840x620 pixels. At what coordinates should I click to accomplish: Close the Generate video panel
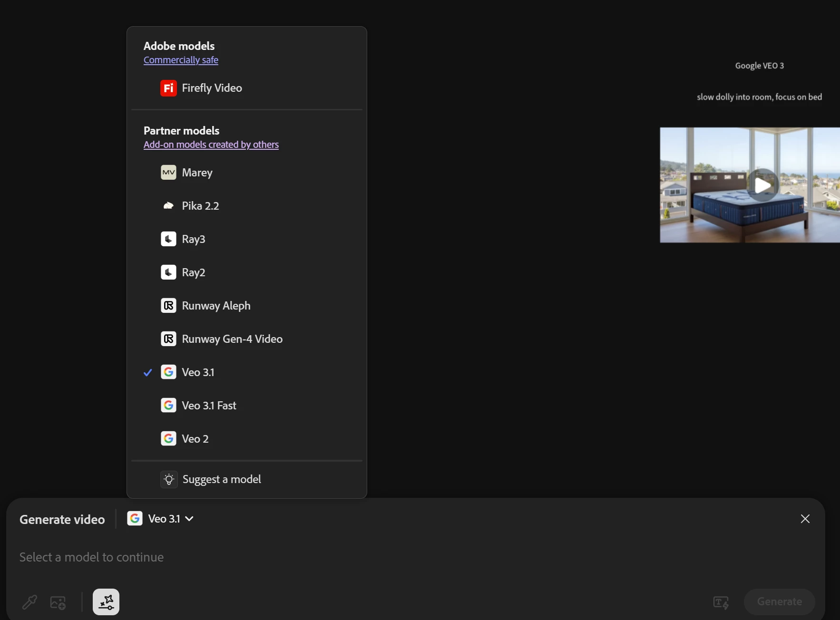coord(805,519)
